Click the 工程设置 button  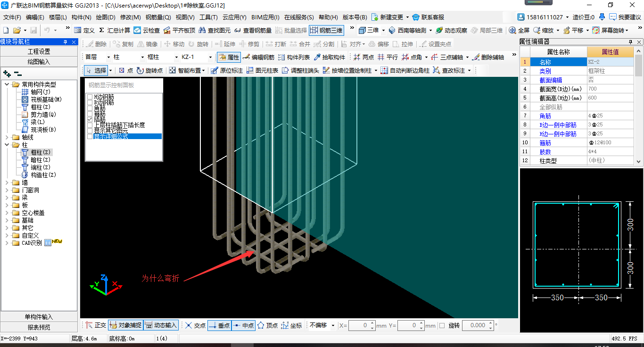39,51
